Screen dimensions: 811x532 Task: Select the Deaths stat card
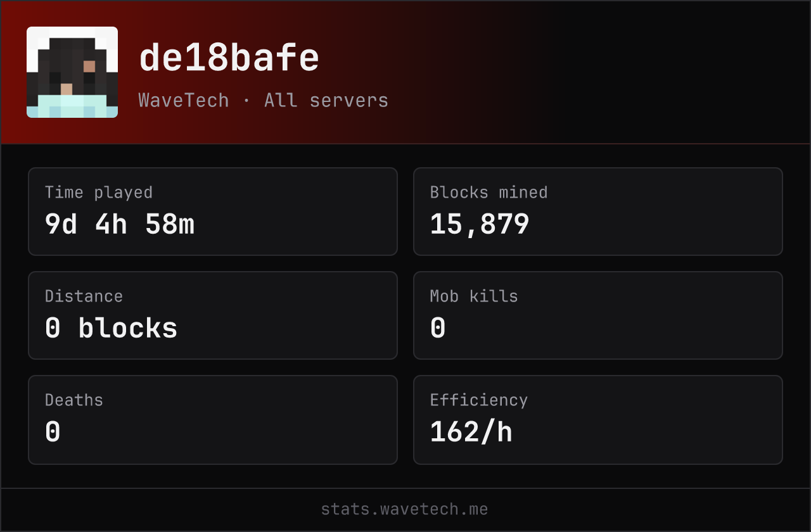[213, 420]
